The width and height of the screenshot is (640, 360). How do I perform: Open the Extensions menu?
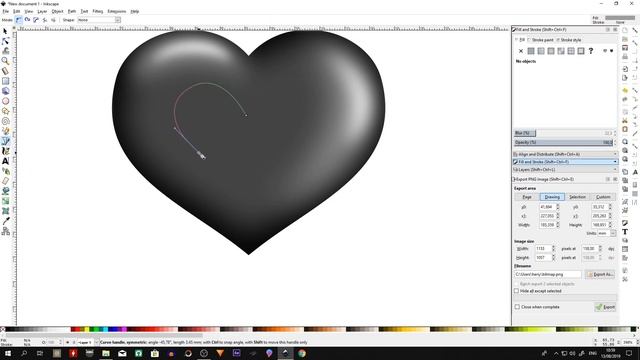pyautogui.click(x=116, y=11)
